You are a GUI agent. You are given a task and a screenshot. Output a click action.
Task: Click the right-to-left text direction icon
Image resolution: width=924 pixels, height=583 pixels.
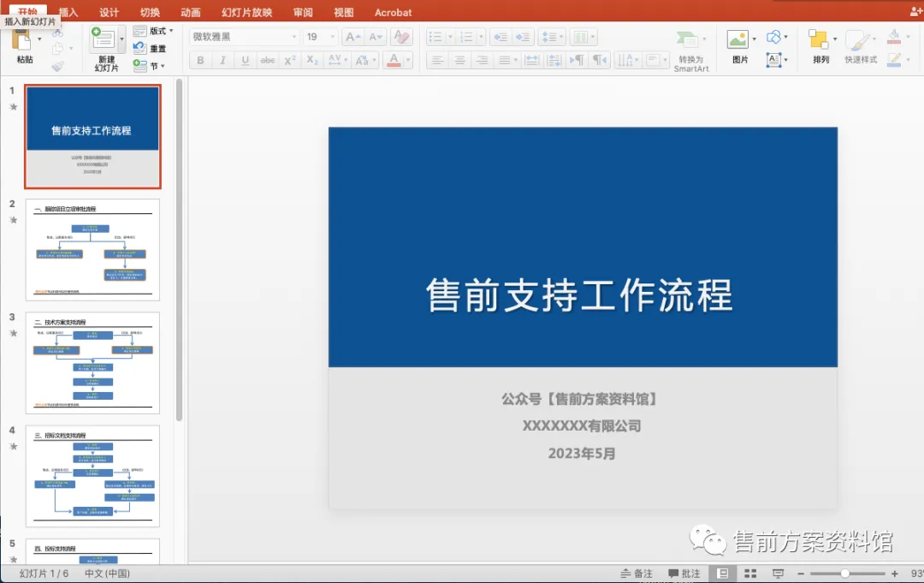pos(599,60)
